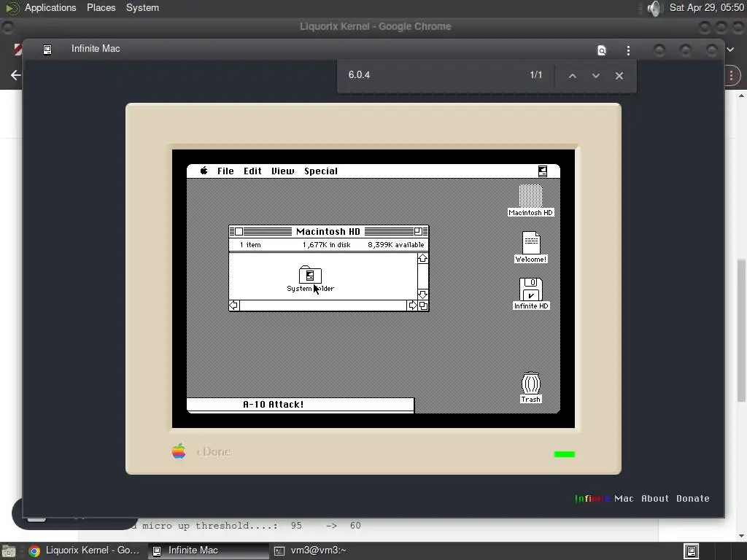Open the Special menu
Image resolution: width=747 pixels, height=560 pixels.
coord(321,171)
